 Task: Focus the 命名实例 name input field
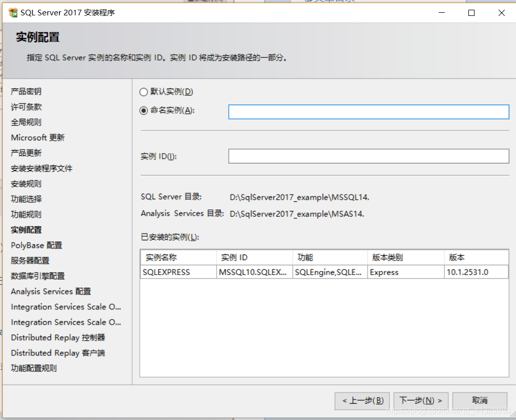pos(369,112)
